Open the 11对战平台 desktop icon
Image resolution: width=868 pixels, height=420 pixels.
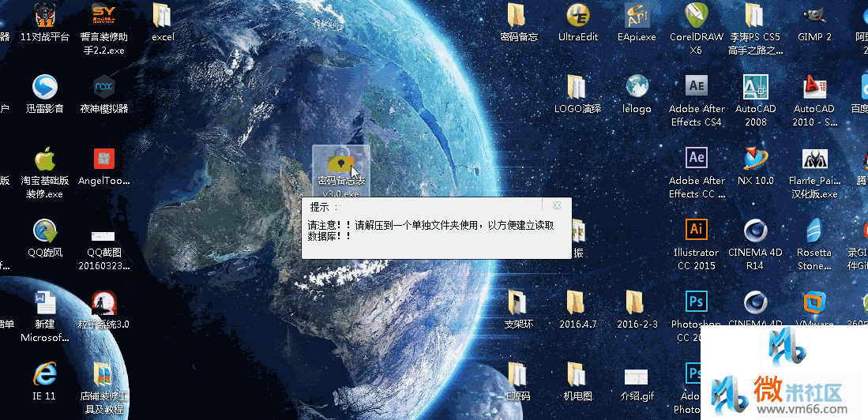click(45, 23)
